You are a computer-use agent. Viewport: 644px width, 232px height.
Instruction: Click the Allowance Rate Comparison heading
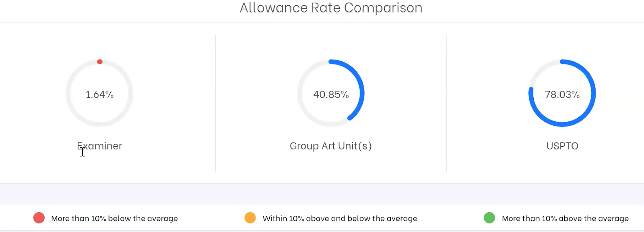coord(331,8)
